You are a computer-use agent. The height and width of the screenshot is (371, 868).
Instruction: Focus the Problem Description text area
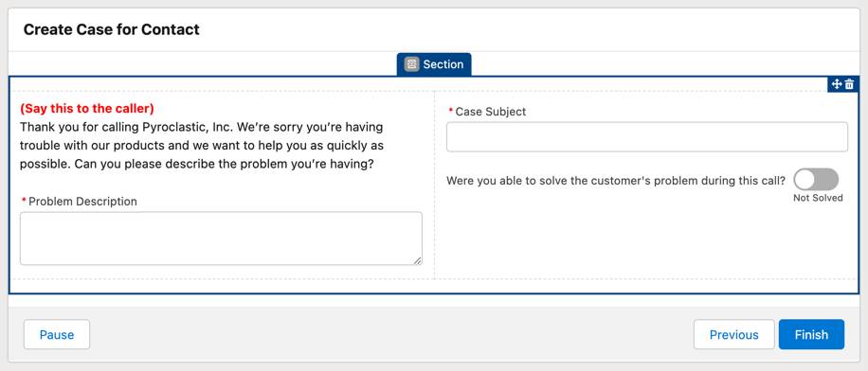tap(221, 238)
